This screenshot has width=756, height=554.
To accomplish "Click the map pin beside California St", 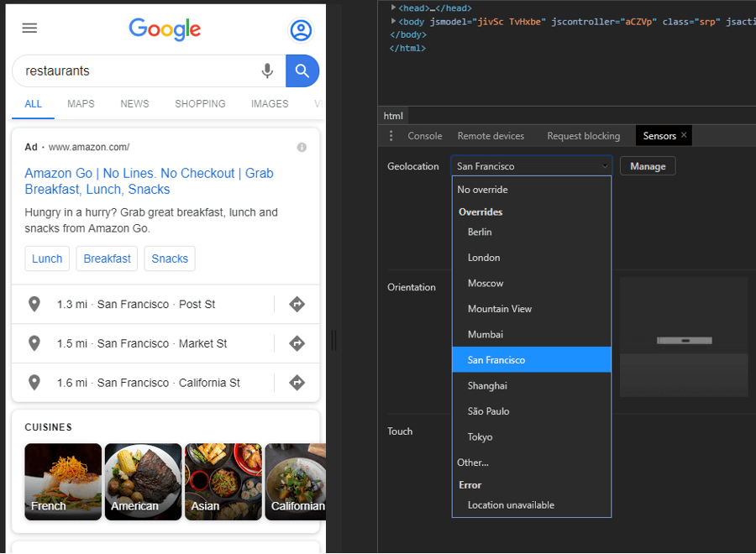I will point(34,383).
